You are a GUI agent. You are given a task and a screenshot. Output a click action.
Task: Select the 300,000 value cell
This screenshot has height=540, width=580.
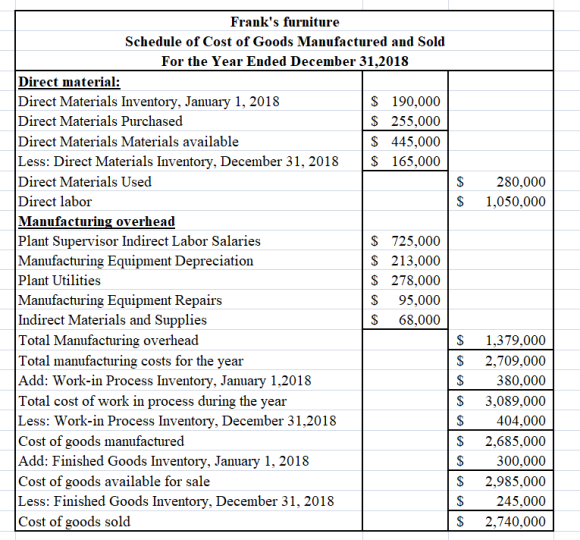(501, 461)
